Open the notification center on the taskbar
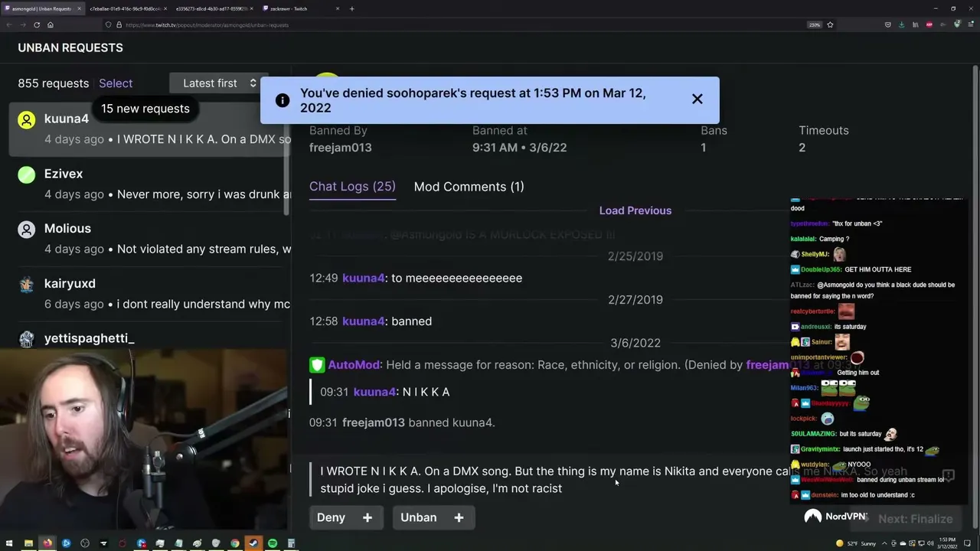This screenshot has width=980, height=551. [968, 543]
